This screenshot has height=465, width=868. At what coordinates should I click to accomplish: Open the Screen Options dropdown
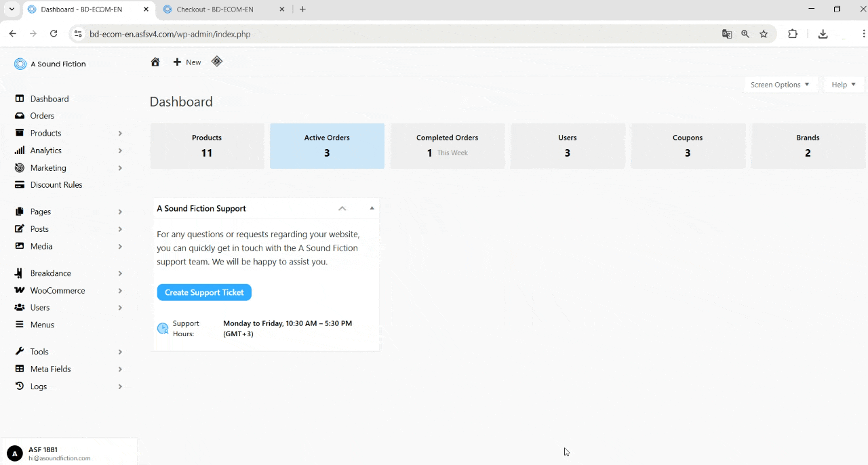coord(780,84)
